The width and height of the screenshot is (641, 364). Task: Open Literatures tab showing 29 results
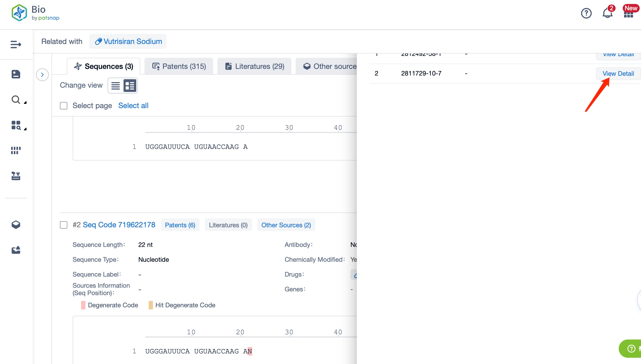[254, 66]
